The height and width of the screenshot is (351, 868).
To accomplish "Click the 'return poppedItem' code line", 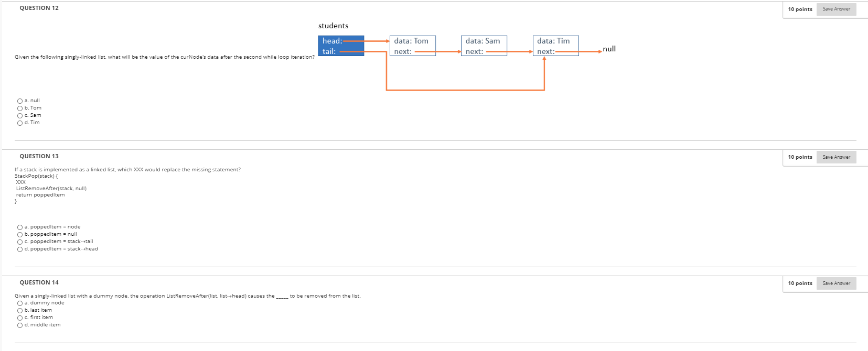I will pyautogui.click(x=40, y=195).
